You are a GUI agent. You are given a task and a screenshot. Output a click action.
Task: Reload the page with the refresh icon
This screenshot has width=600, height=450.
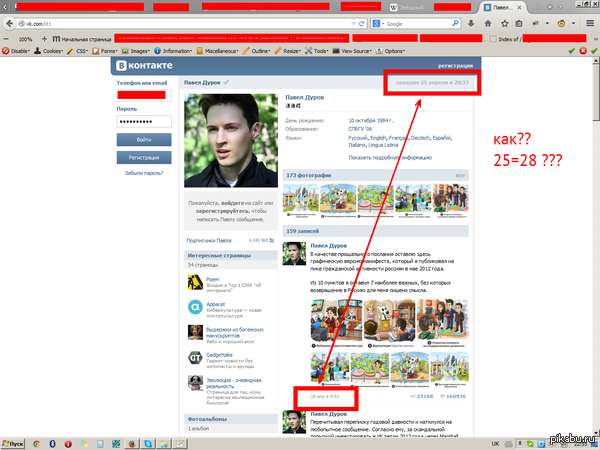point(361,24)
